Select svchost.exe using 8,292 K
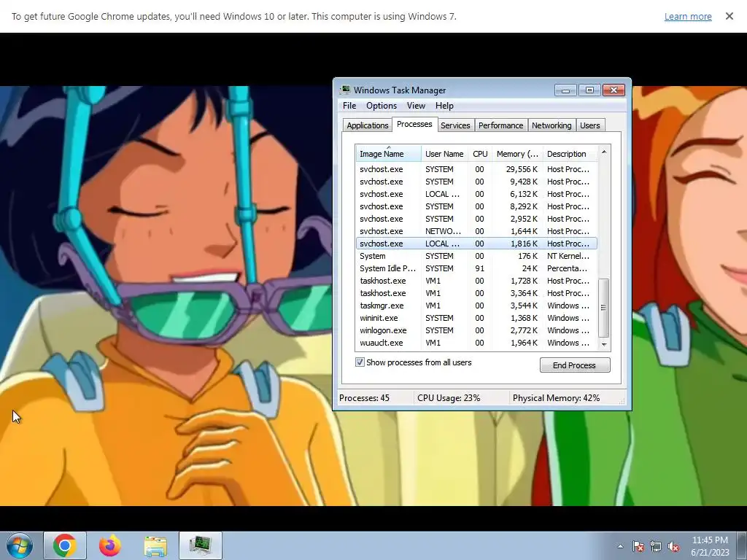Image resolution: width=747 pixels, height=560 pixels. pyautogui.click(x=476, y=206)
